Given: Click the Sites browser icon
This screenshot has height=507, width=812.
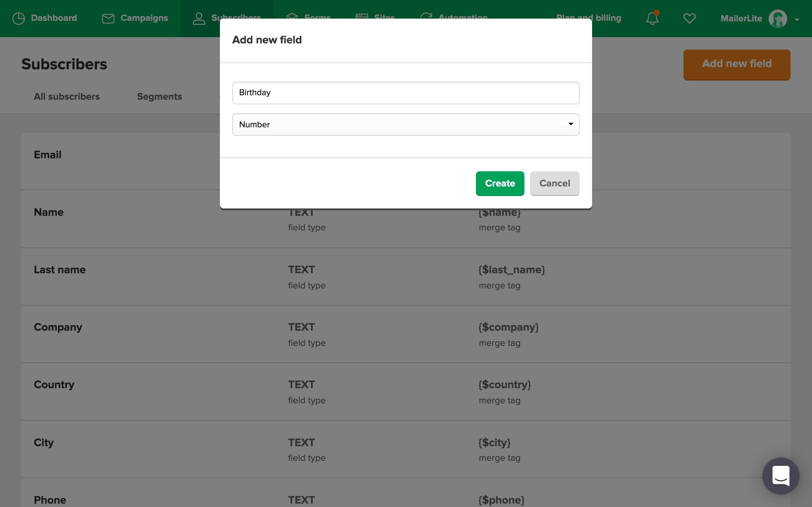Looking at the screenshot, I should (x=362, y=15).
